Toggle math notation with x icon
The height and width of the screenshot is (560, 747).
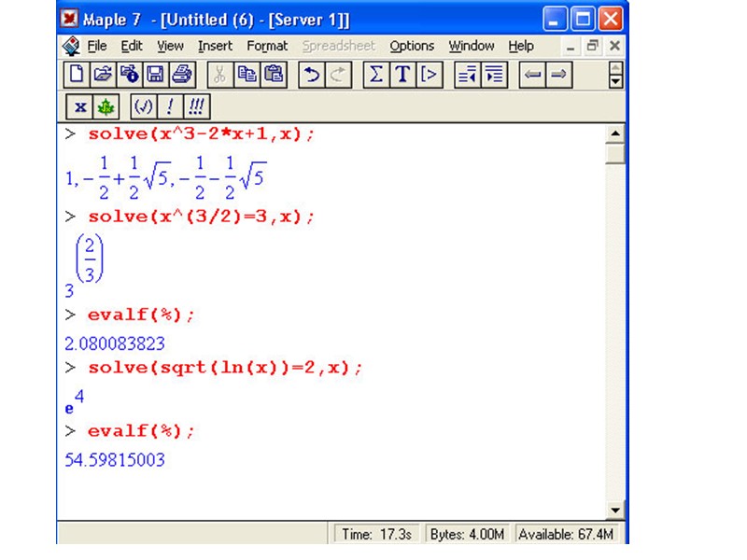(x=79, y=106)
